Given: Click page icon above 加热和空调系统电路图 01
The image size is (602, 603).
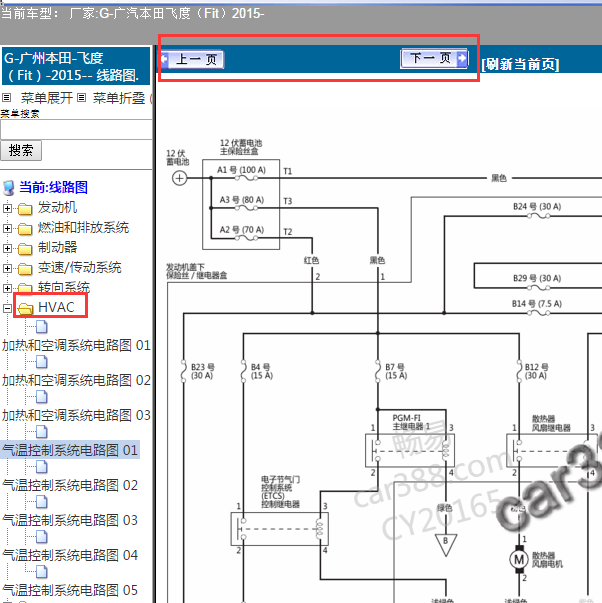Looking at the screenshot, I should click(x=42, y=327).
